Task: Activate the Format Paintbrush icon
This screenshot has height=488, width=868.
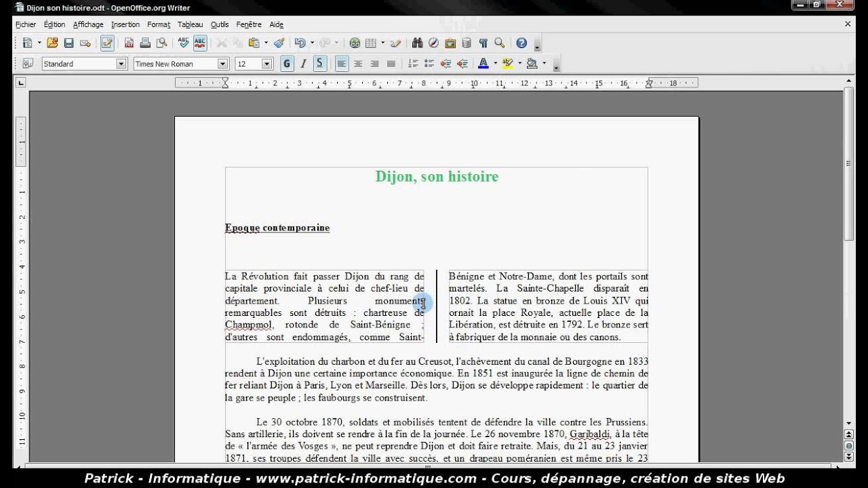Action: 279,43
